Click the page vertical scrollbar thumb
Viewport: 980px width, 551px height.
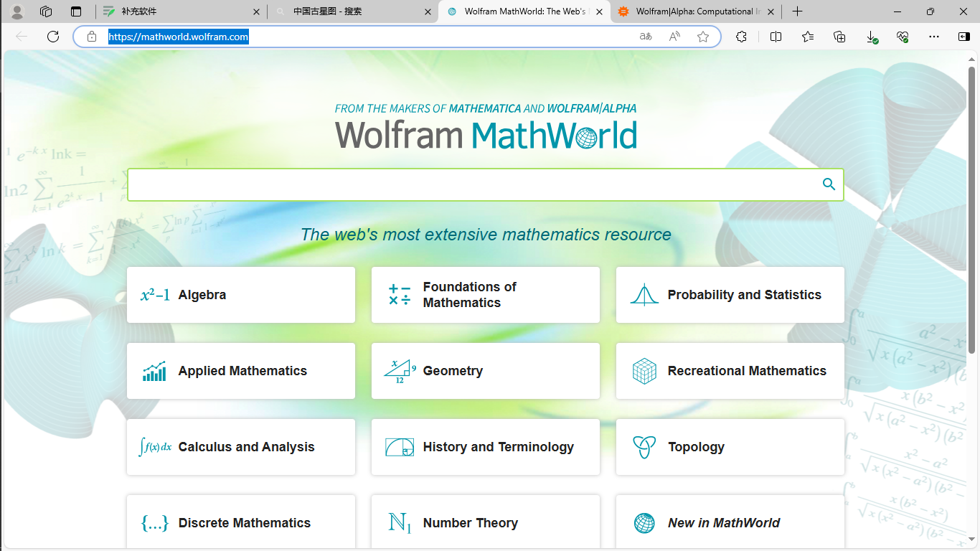pos(972,210)
